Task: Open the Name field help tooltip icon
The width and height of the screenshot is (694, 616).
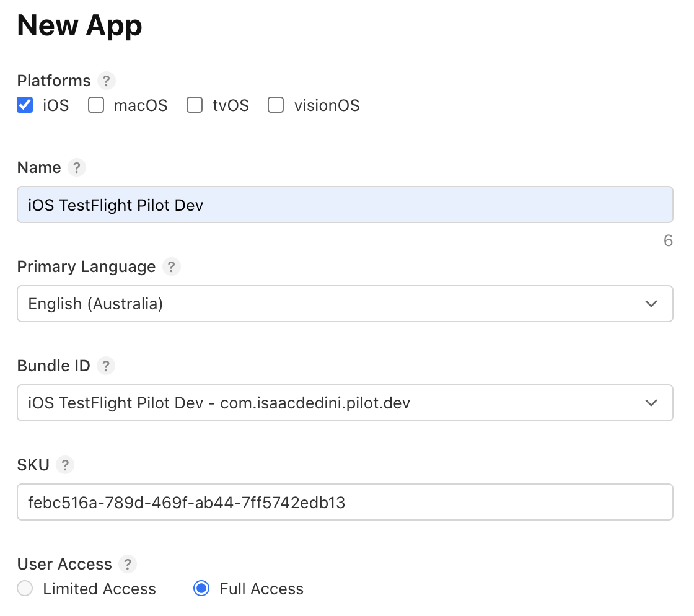Action: [x=76, y=168]
